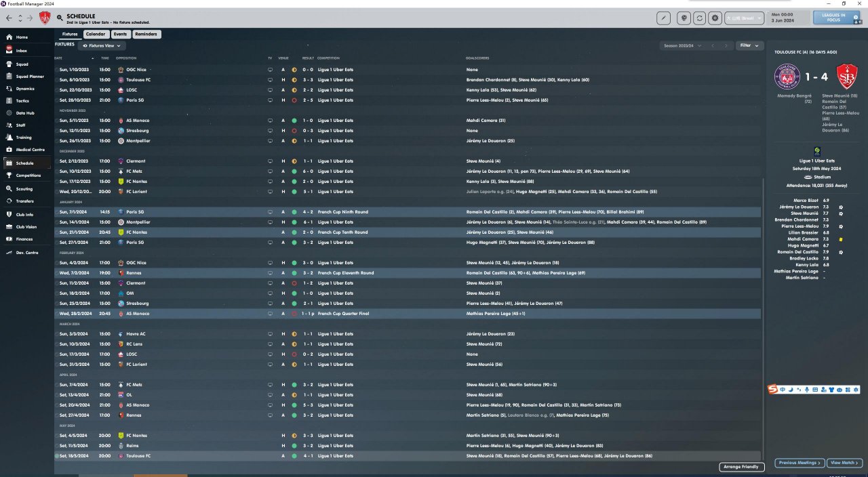Open Medical Centre in the sidebar
The height and width of the screenshot is (477, 868).
coord(27,150)
